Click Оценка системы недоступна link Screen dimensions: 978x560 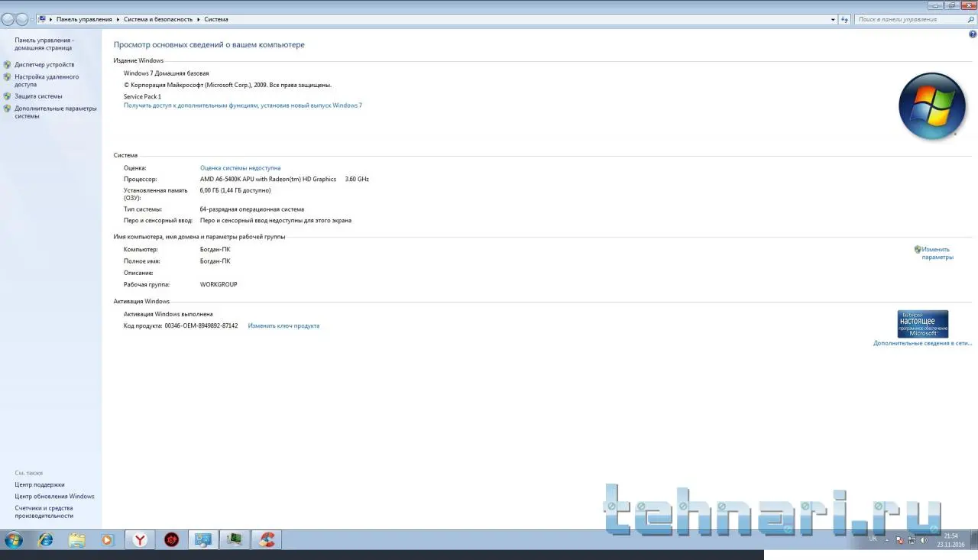point(240,168)
